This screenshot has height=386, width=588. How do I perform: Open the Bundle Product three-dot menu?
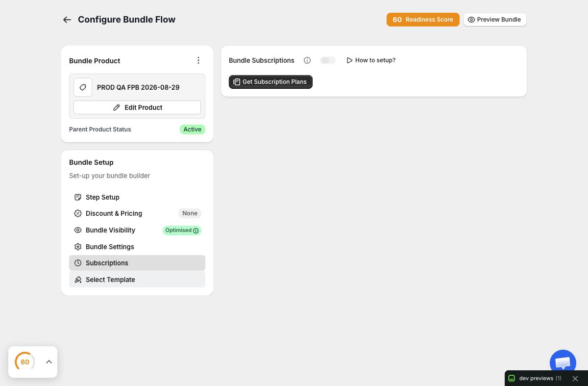[198, 60]
